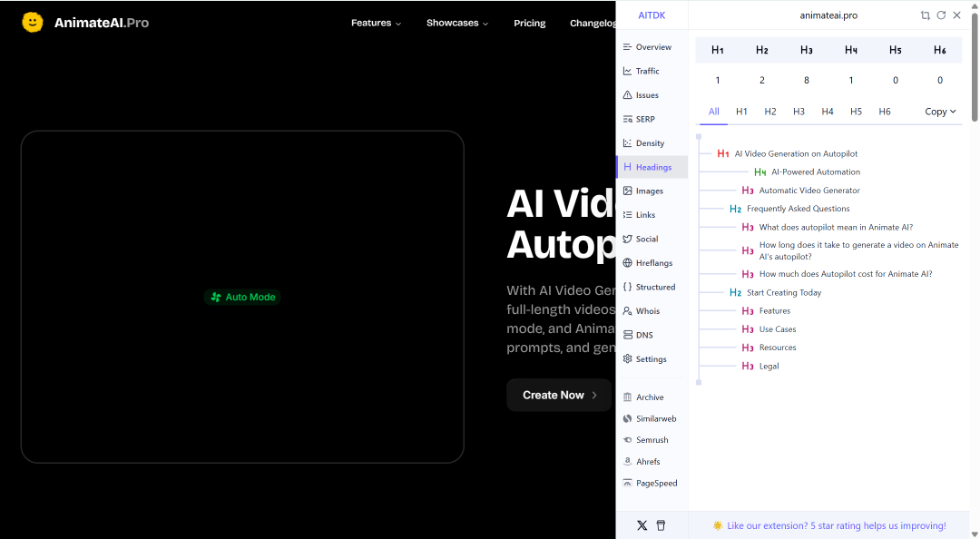Select 'What does autopilot mean in Animate AI?'
Viewport: 980px width, 539px height.
point(836,227)
